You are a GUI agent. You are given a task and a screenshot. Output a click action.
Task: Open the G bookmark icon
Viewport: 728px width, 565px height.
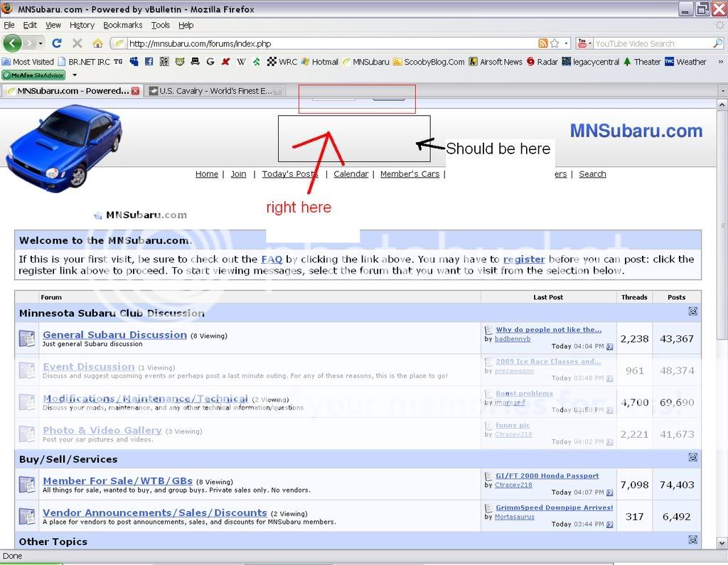click(210, 62)
